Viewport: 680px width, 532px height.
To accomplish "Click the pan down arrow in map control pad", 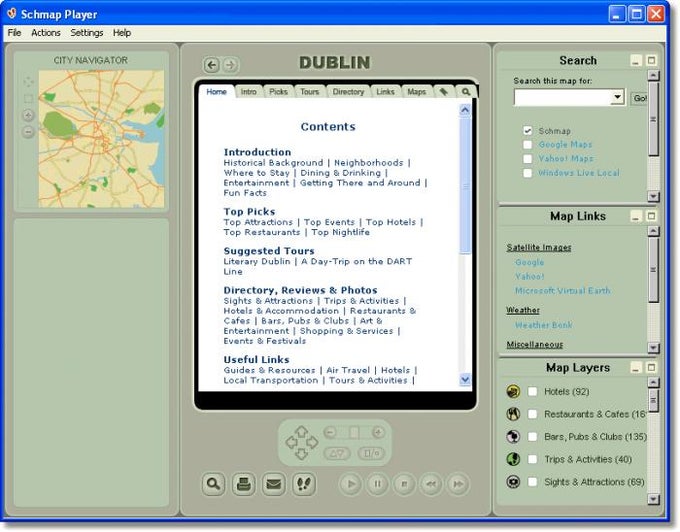I will pos(301,454).
